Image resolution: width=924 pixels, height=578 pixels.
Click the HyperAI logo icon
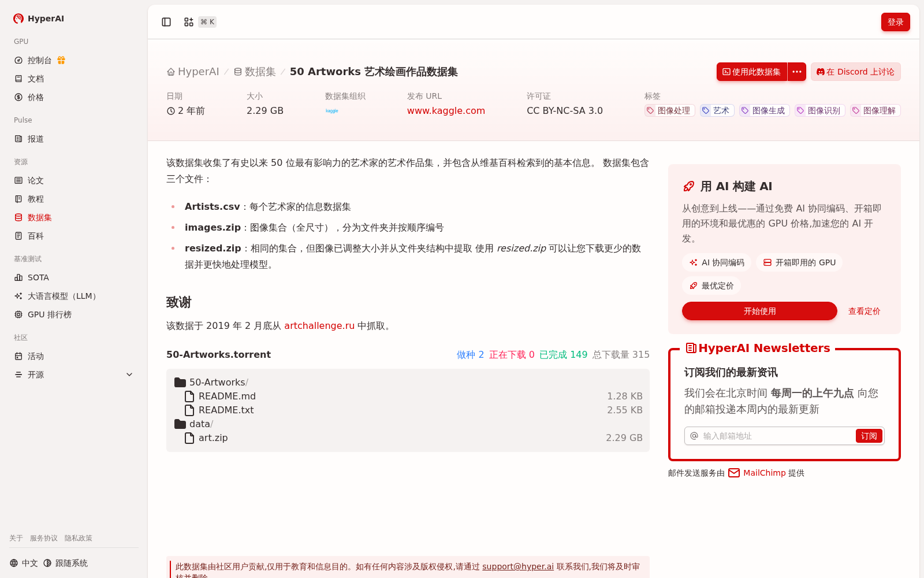[x=18, y=18]
